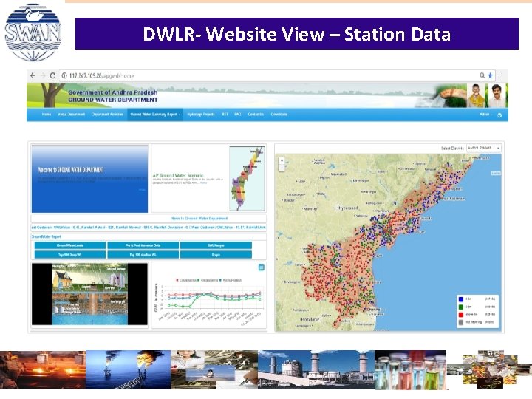Open the Select District dropdown
The height and width of the screenshot is (399, 532).
[483, 148]
